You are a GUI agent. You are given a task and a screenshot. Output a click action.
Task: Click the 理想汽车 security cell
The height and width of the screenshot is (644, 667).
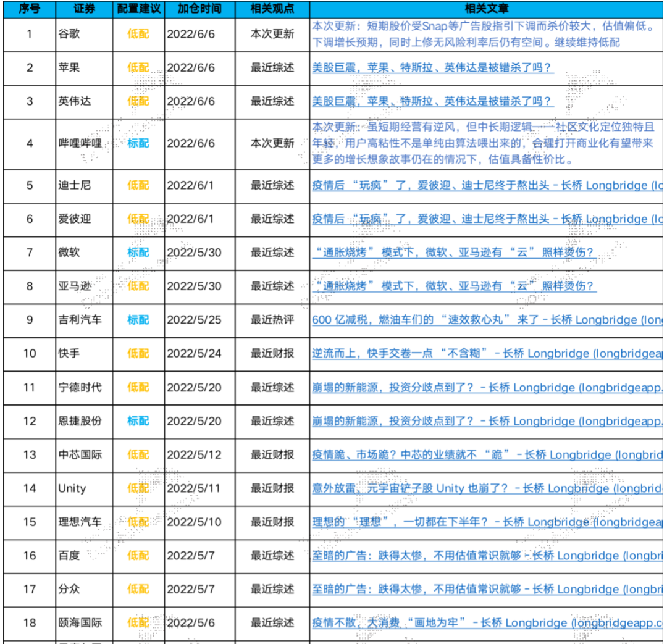[84, 522]
